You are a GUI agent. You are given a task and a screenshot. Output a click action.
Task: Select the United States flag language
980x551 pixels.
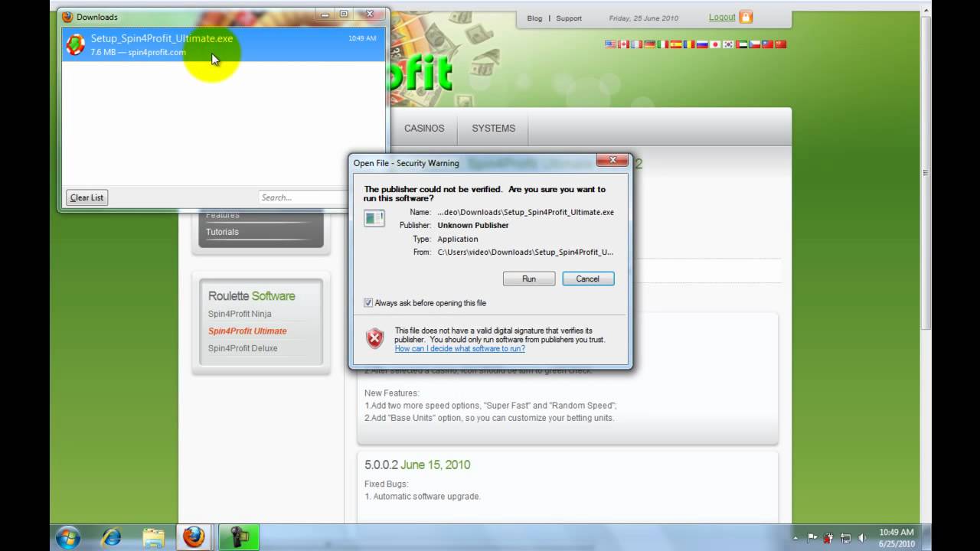tap(610, 44)
